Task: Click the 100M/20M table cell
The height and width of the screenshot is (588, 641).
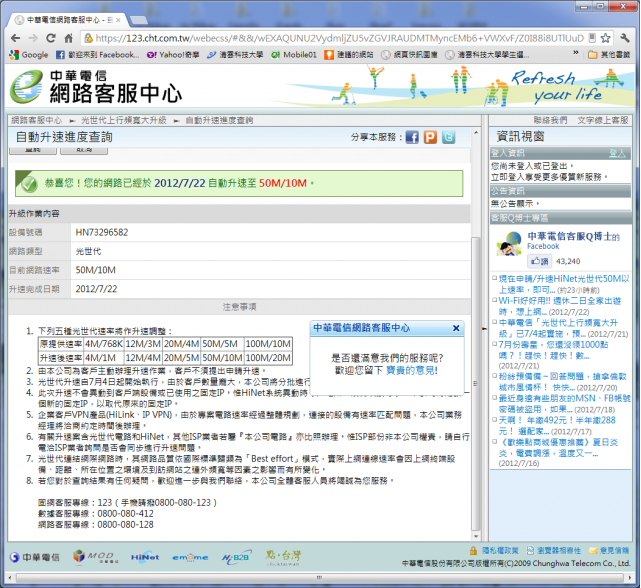Action: [x=268, y=358]
